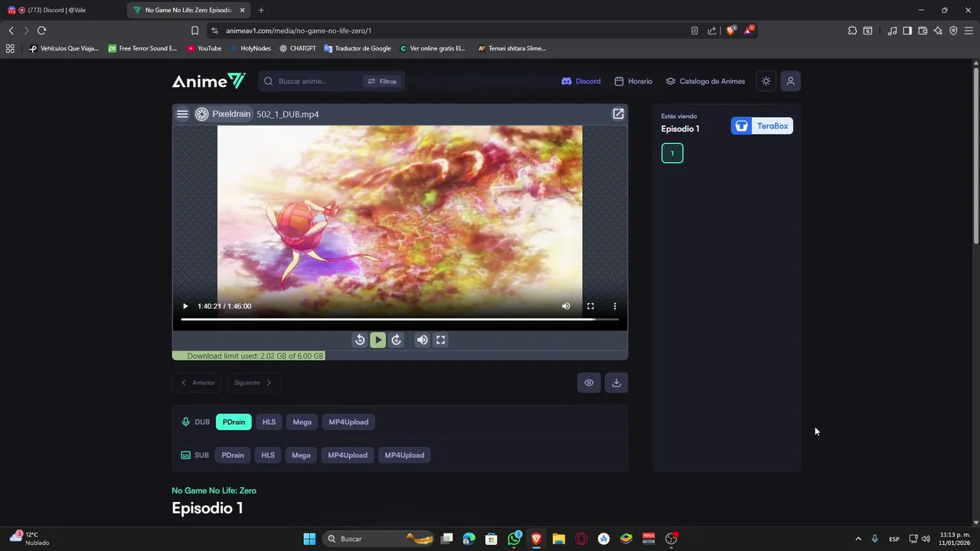Open Brave VPN shield icon

[x=953, y=31]
